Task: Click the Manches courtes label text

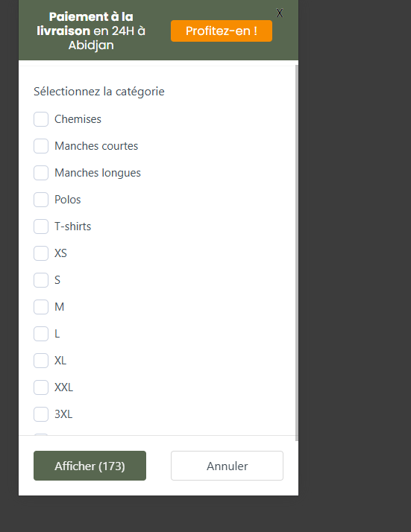Action: pyautogui.click(x=96, y=146)
